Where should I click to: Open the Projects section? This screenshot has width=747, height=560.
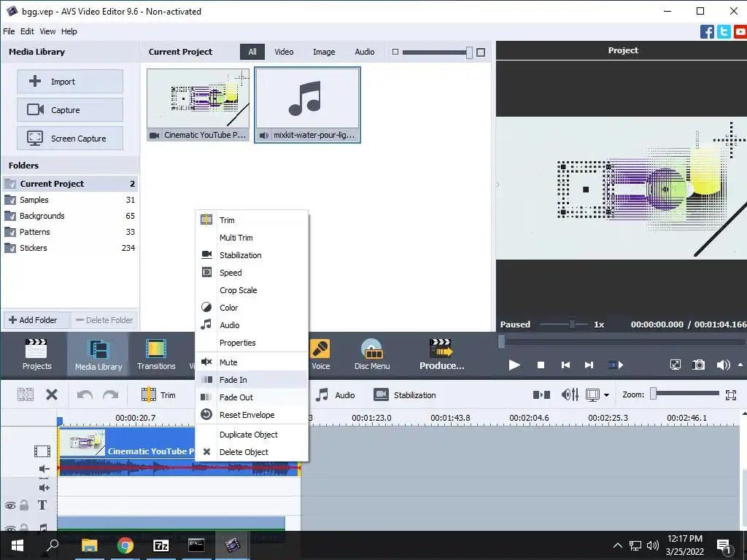[x=36, y=354]
